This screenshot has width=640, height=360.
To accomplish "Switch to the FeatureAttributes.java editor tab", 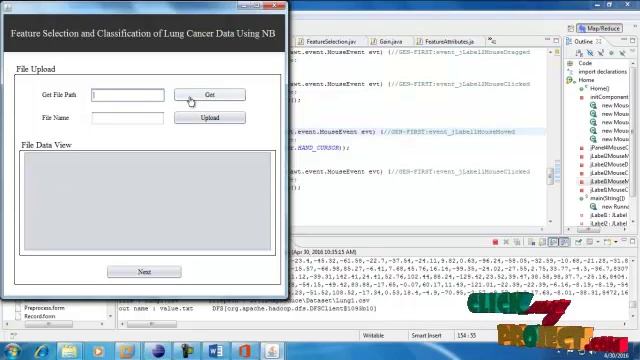I will click(x=445, y=42).
